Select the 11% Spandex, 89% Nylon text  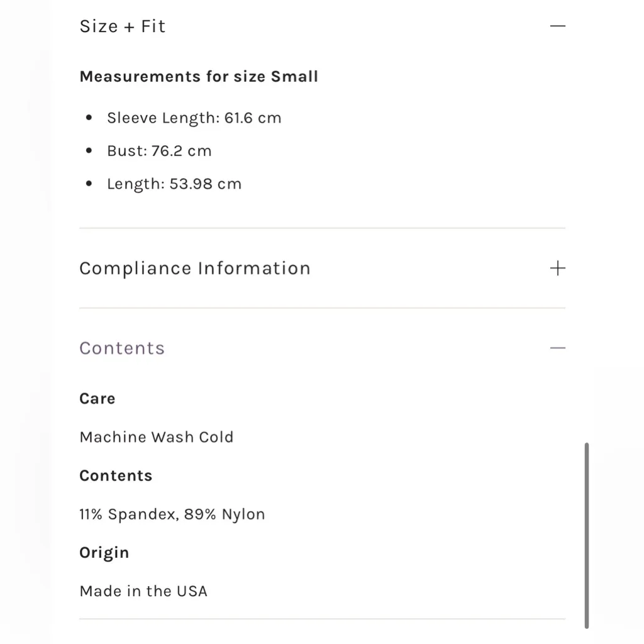pyautogui.click(x=172, y=514)
